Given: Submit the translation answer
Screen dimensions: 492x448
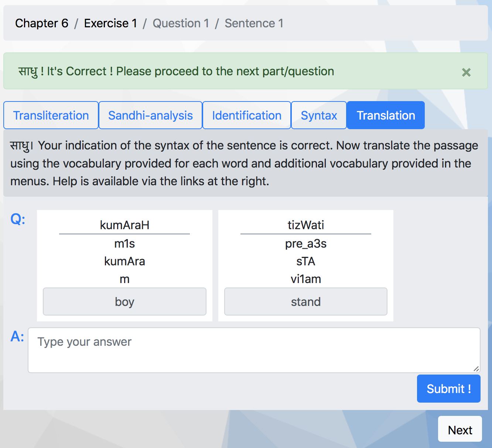Looking at the screenshot, I should coord(448,389).
